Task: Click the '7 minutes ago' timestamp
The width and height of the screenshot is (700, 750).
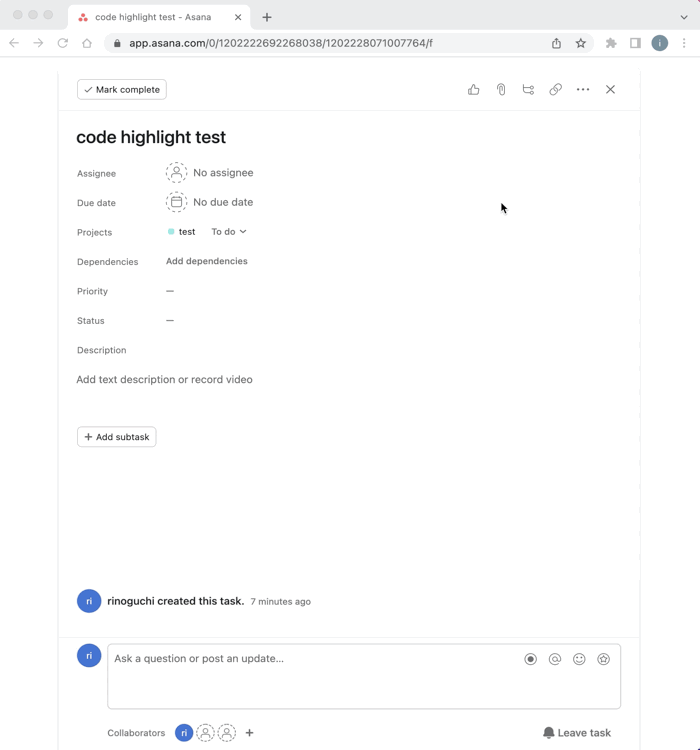Action: click(x=280, y=602)
